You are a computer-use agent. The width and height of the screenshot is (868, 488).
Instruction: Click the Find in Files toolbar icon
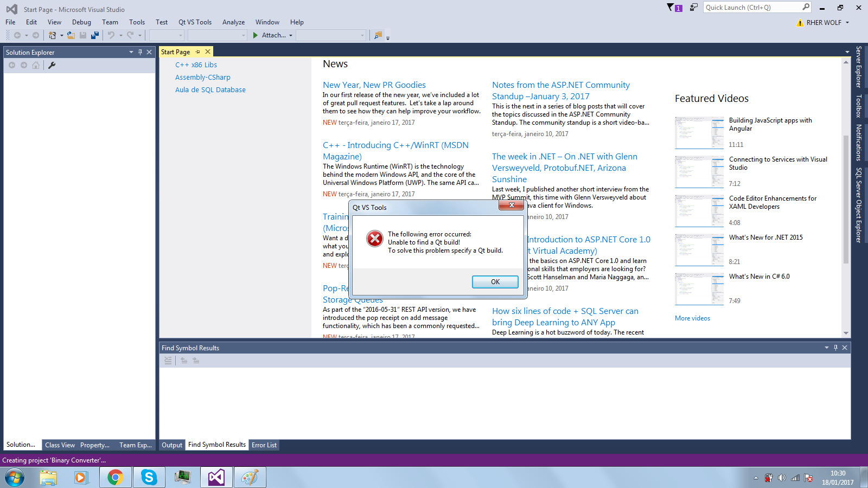[378, 35]
